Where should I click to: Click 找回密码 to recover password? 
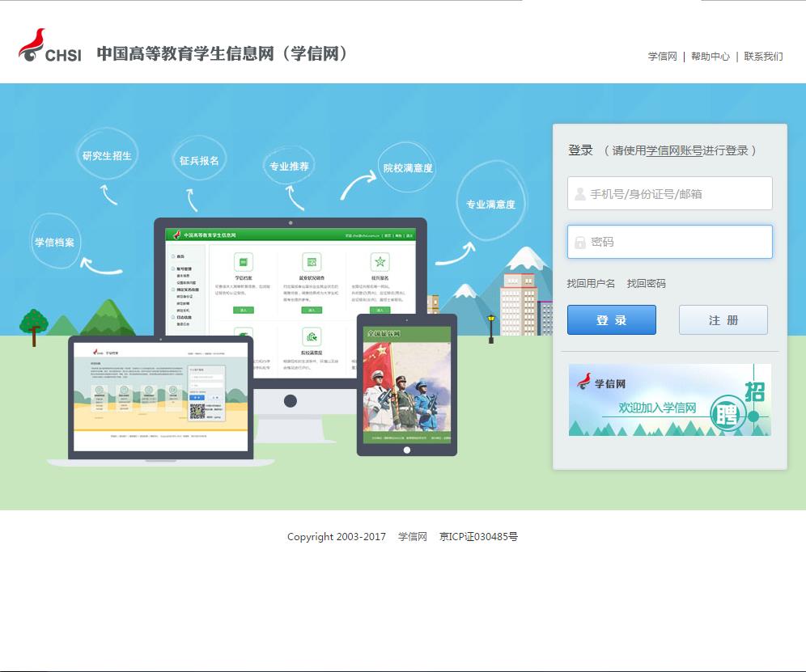(x=646, y=283)
